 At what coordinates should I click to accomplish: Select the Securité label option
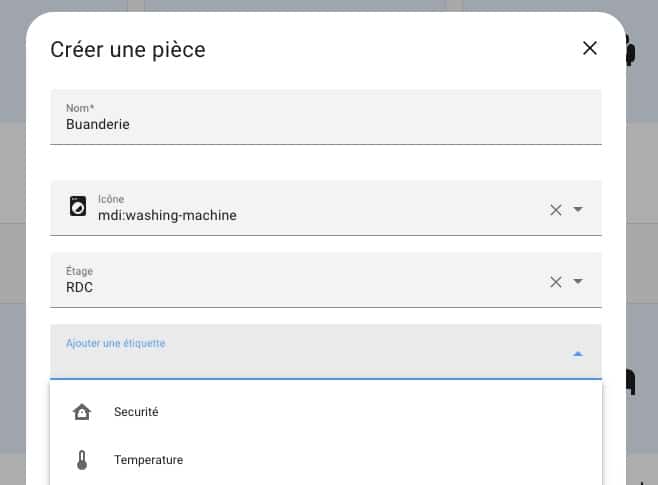[326, 412]
